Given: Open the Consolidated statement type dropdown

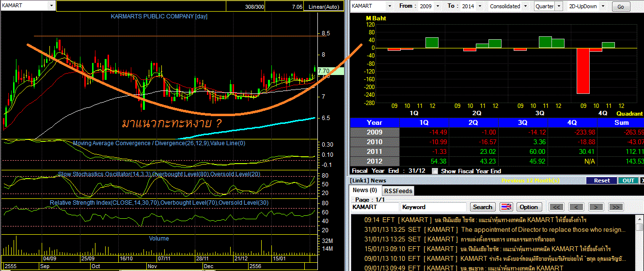Looking at the screenshot, I should tap(525, 6).
